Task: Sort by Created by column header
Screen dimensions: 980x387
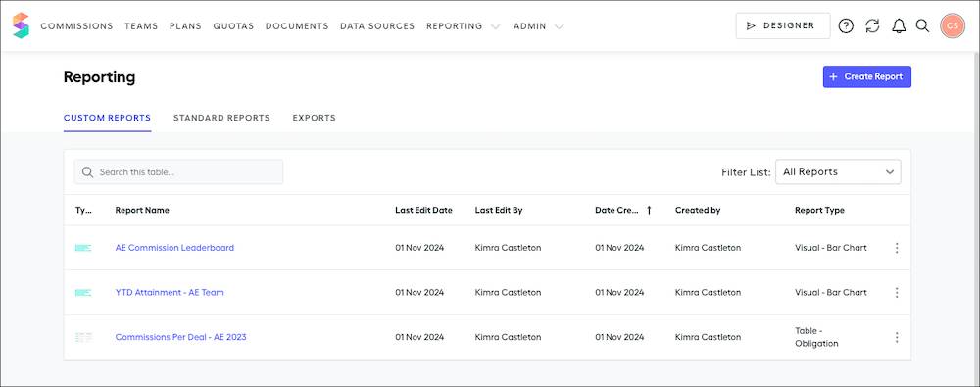Action: (698, 210)
